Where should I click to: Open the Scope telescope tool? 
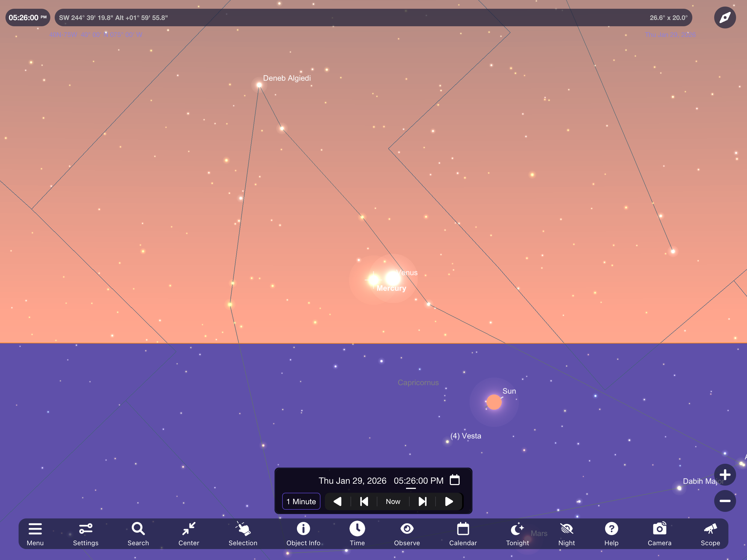710,534
